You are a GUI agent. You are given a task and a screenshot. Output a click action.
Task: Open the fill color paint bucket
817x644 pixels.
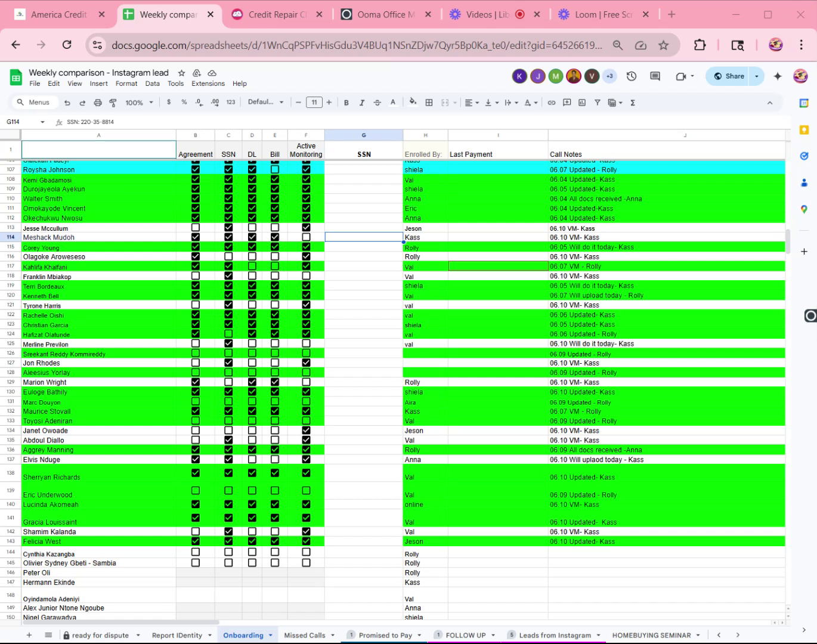coord(413,103)
